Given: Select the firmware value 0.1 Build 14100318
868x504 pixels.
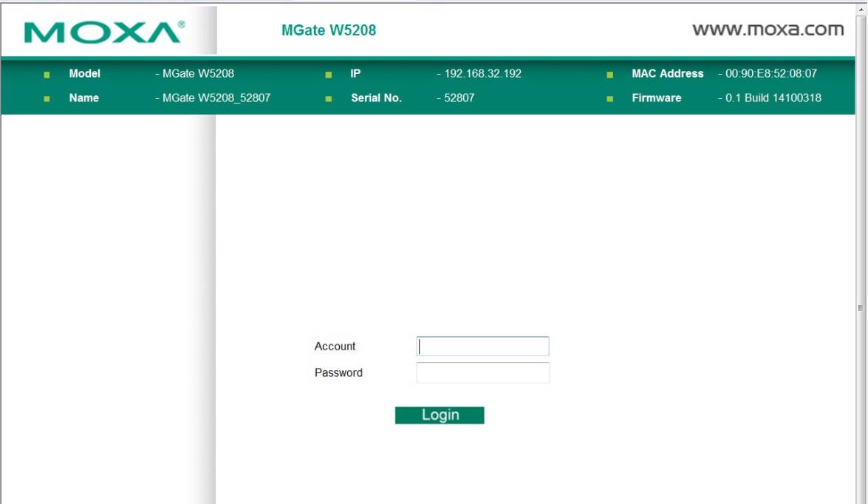Looking at the screenshot, I should pyautogui.click(x=773, y=98).
